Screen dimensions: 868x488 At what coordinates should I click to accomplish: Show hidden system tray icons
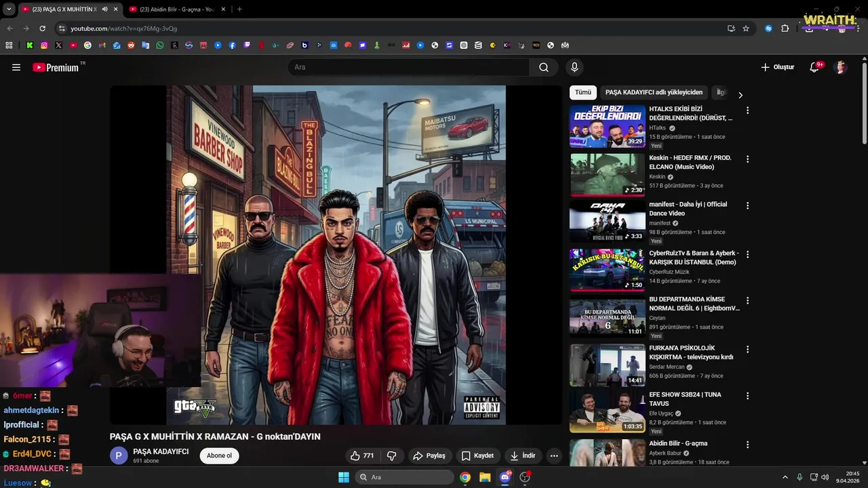785,477
